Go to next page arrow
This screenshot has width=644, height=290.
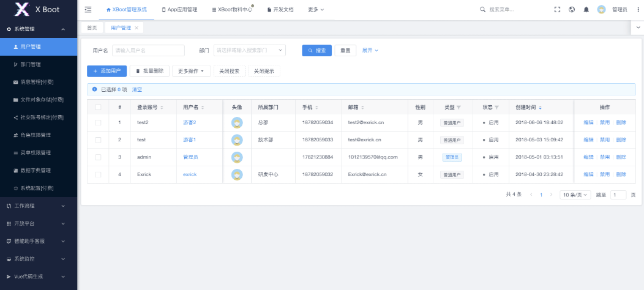tap(551, 195)
